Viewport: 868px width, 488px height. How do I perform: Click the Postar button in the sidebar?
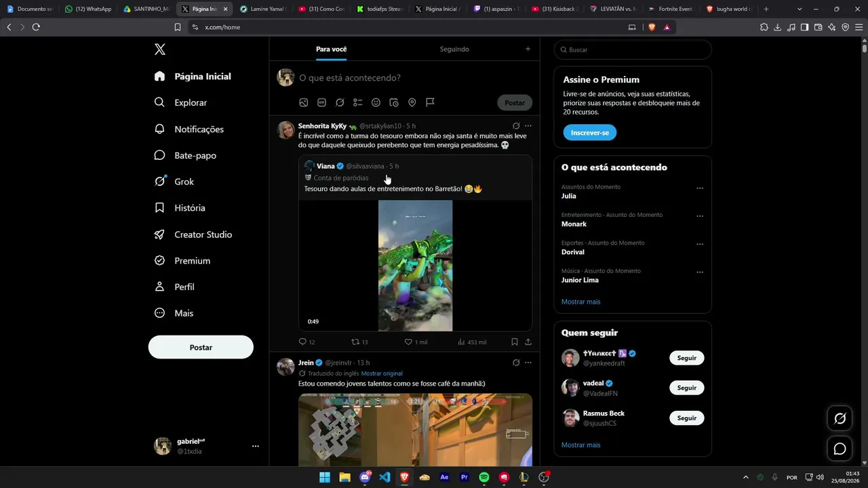[201, 347]
